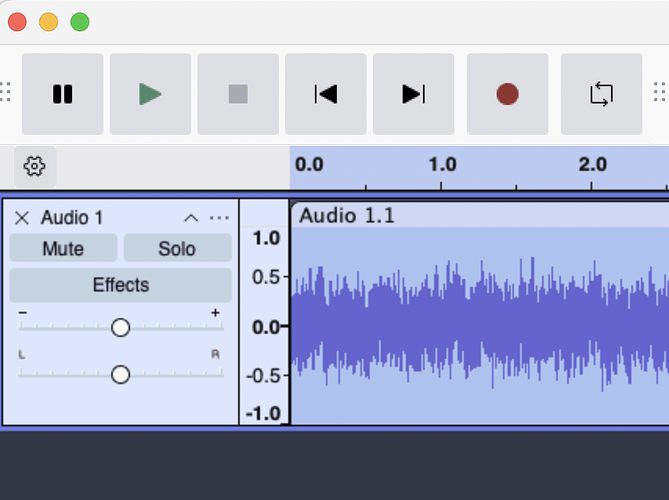Solo the Audio 1 track

pyautogui.click(x=177, y=249)
